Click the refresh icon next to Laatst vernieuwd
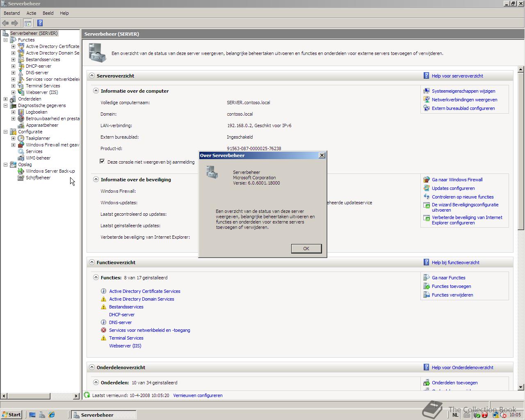The width and height of the screenshot is (525, 420). click(x=87, y=395)
